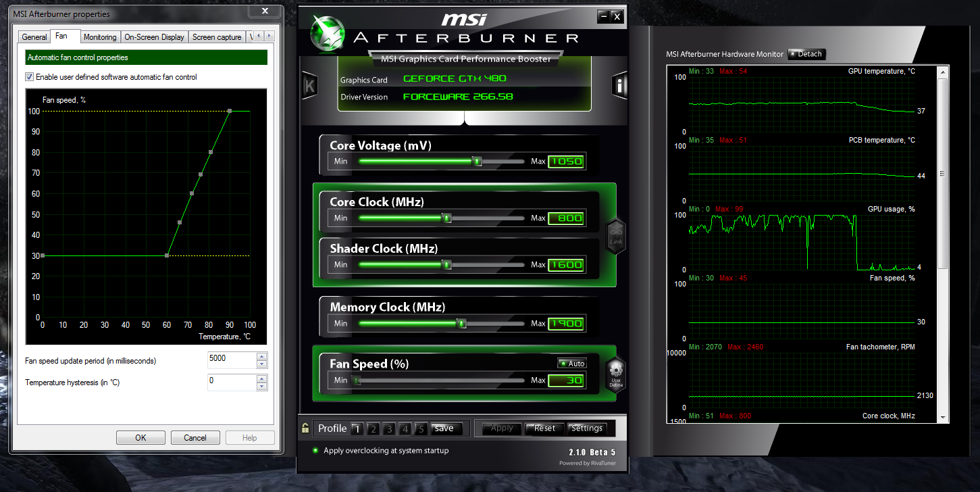This screenshot has width=980, height=492.
Task: Open Settings in the main window
Action: pos(587,428)
